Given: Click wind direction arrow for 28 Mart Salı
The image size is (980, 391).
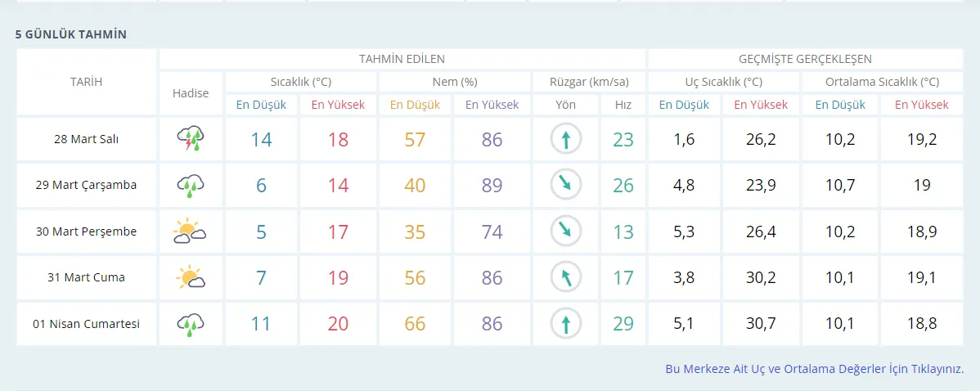Looking at the screenshot, I should point(565,139).
